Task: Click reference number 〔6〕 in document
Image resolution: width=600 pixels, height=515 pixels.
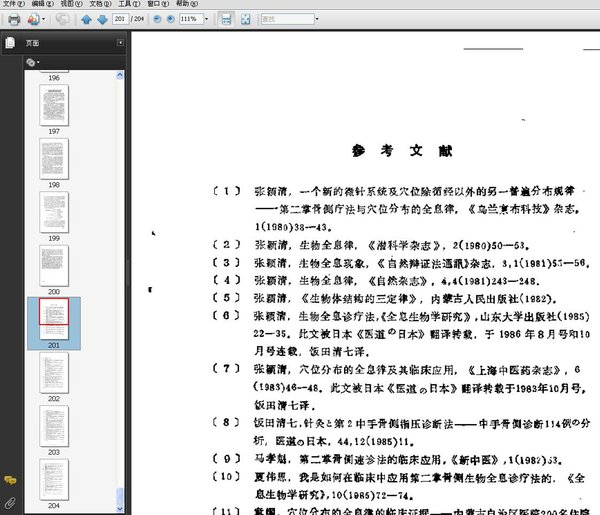Action: 227,316
